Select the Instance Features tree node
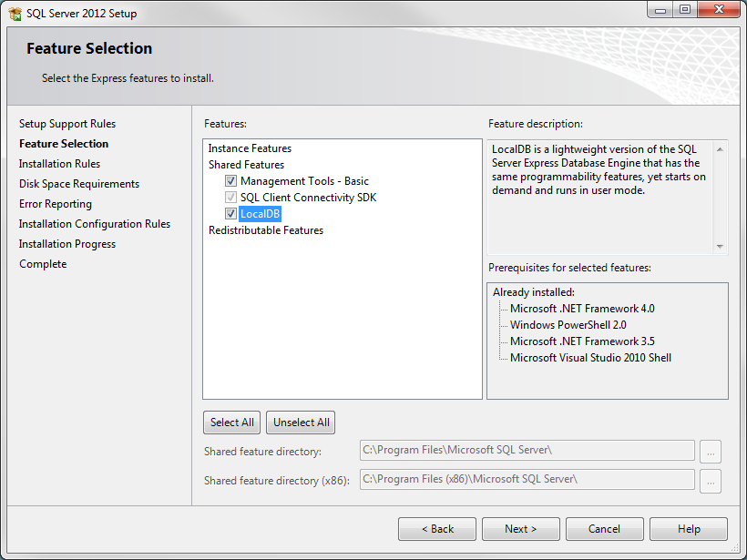The height and width of the screenshot is (560, 747). (250, 148)
